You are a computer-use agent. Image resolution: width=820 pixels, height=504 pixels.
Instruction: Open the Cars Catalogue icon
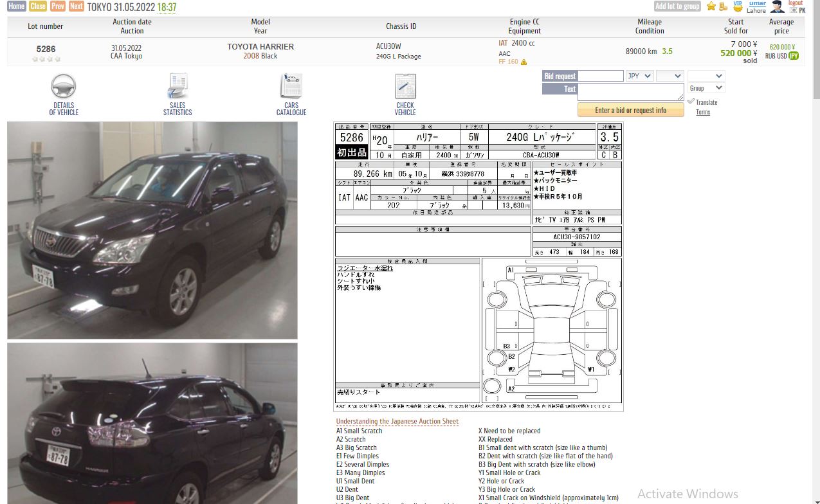pos(291,87)
